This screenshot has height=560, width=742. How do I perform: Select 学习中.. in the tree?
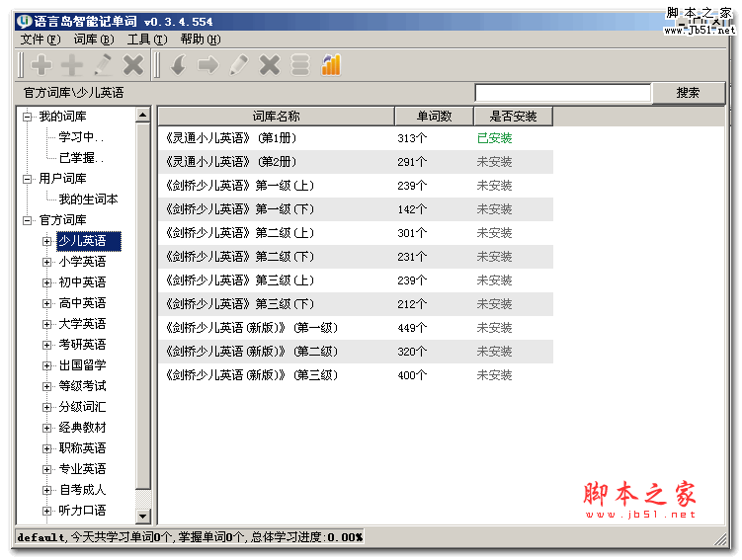tap(81, 137)
